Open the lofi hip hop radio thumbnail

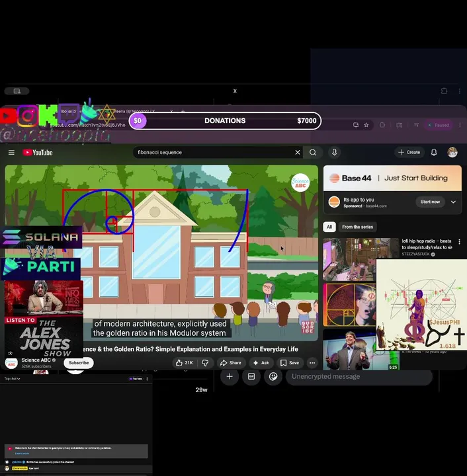point(361,260)
